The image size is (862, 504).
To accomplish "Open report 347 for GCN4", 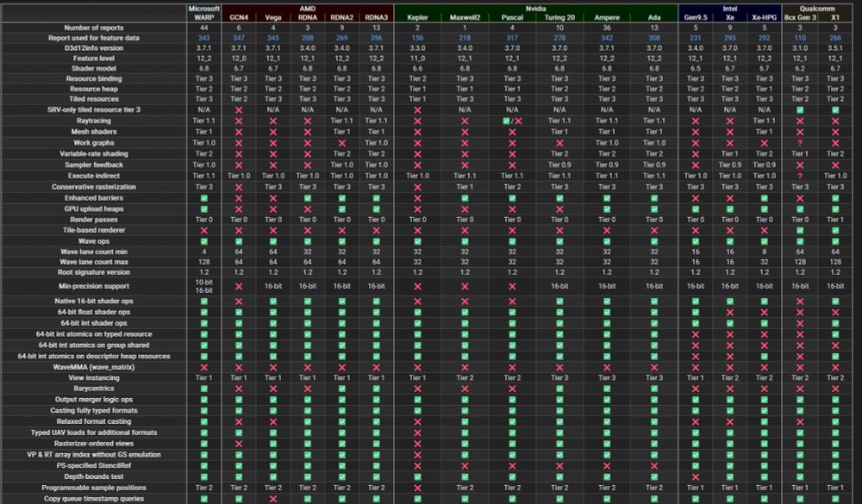I will tap(239, 38).
